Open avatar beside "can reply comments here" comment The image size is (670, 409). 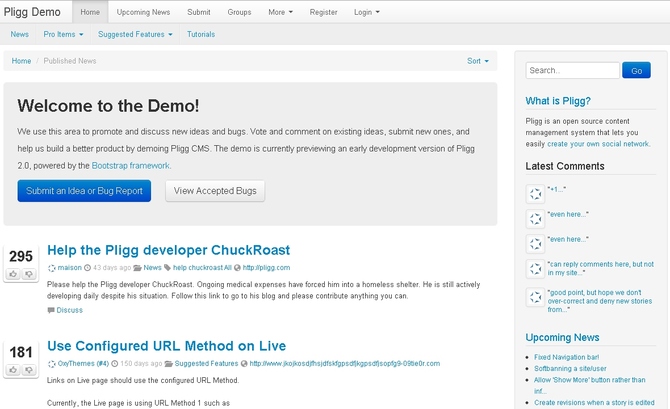(535, 269)
